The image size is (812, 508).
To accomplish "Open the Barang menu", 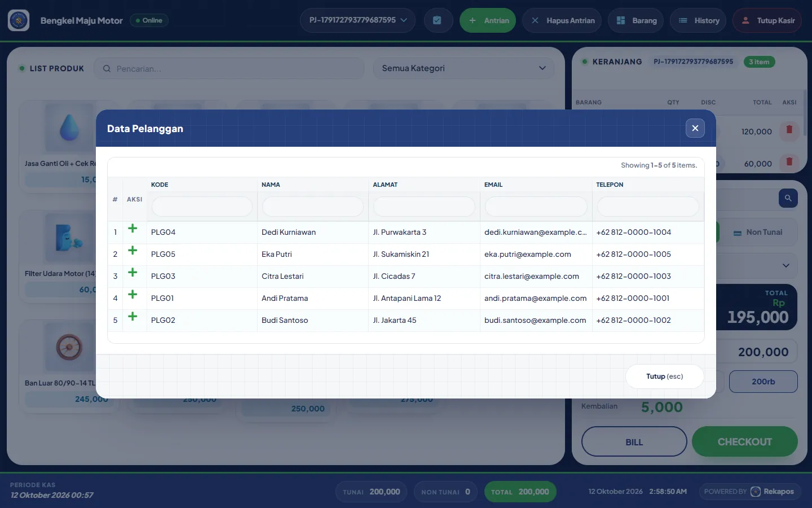I will (x=636, y=20).
